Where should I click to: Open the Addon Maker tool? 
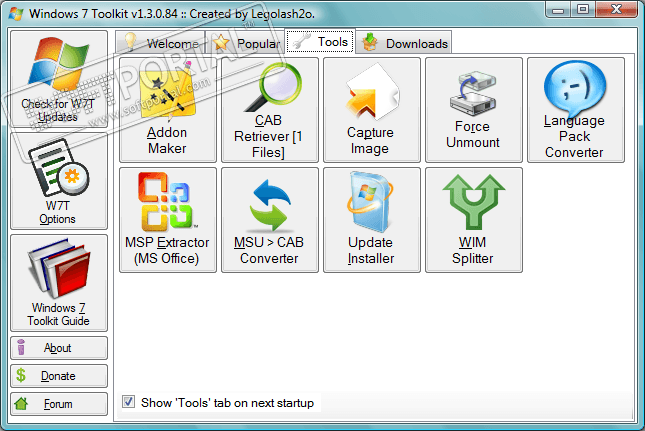(168, 110)
